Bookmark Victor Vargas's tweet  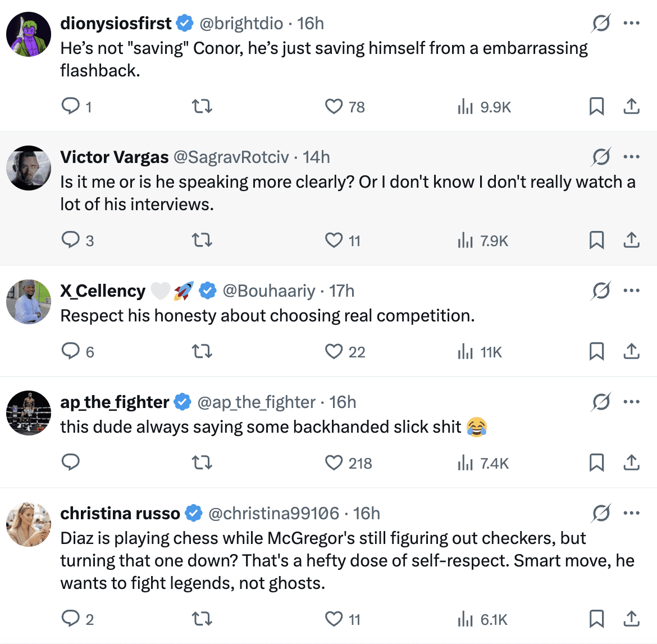596,241
